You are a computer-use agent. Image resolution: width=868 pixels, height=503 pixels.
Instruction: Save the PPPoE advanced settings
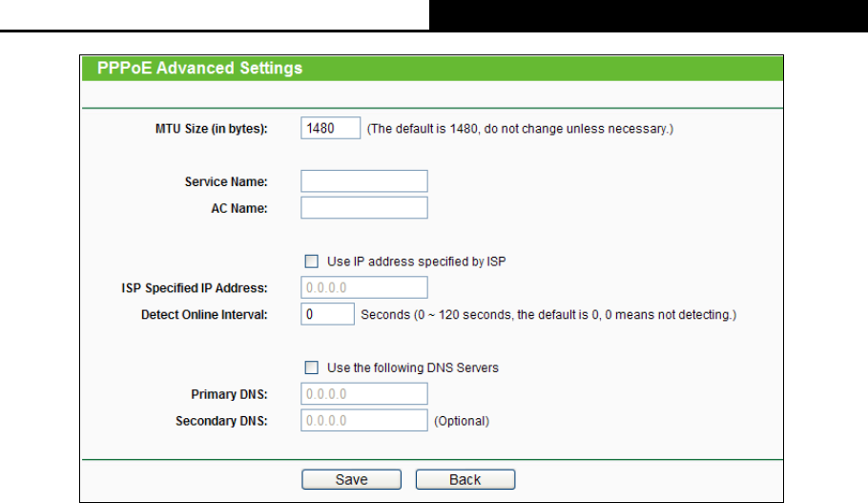pos(352,480)
